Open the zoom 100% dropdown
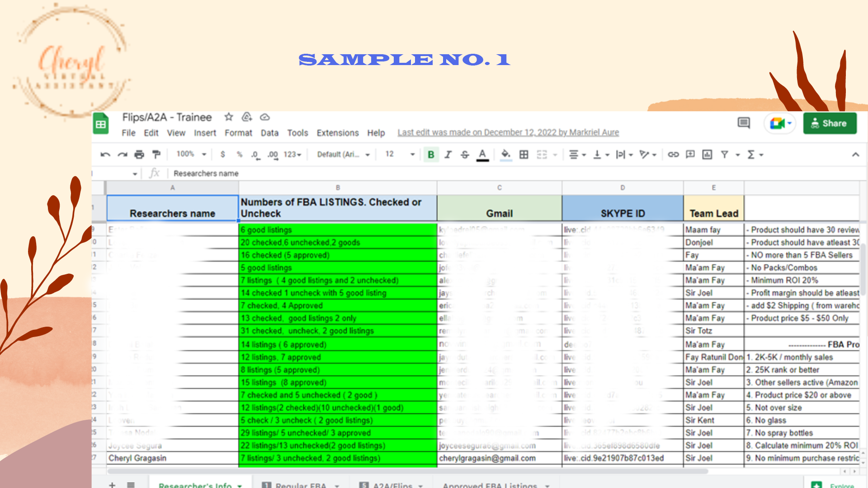The width and height of the screenshot is (868, 488). [x=191, y=155]
